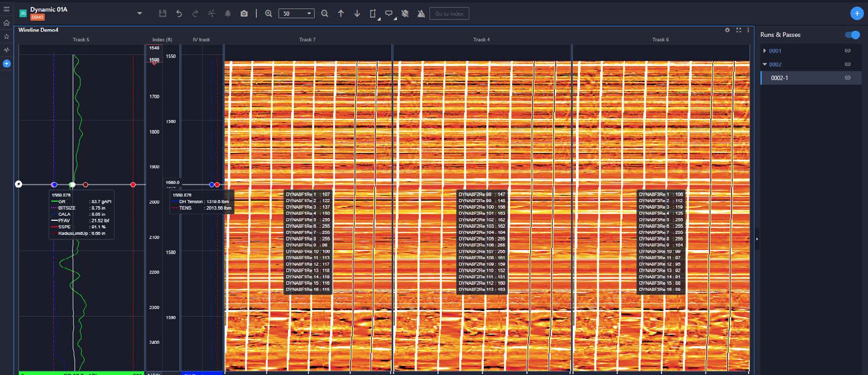
Task: Click the undo arrow icon
Action: point(179,14)
